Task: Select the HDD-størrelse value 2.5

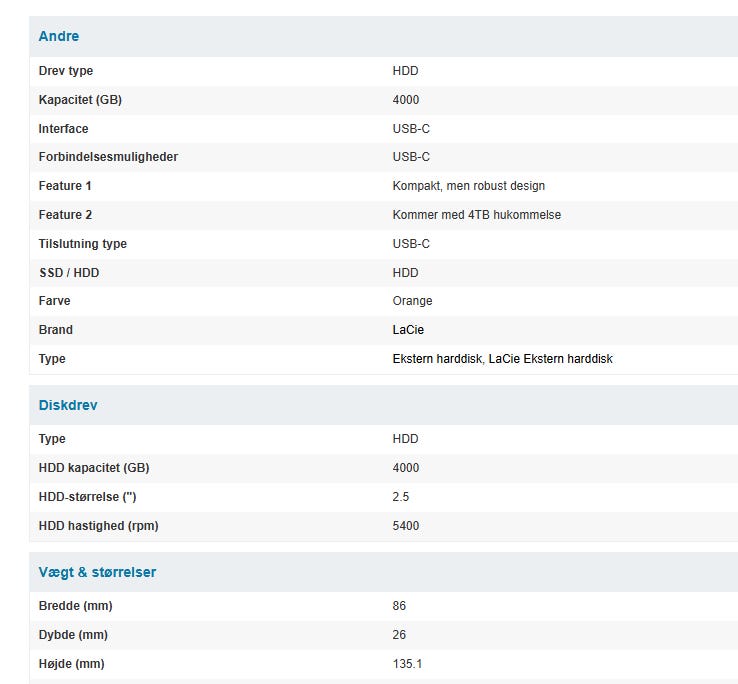Action: click(401, 497)
